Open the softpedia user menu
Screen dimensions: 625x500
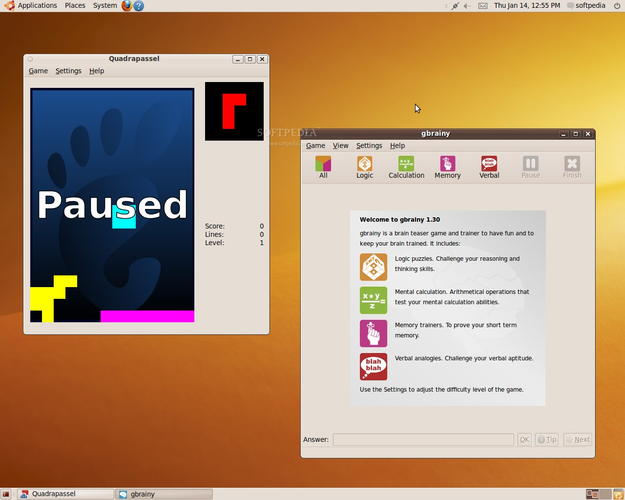586,6
